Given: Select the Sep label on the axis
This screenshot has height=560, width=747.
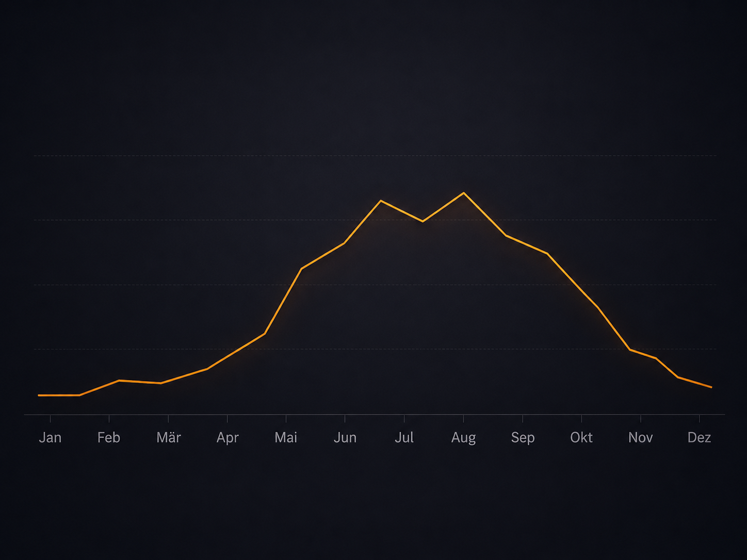Looking at the screenshot, I should tap(523, 438).
